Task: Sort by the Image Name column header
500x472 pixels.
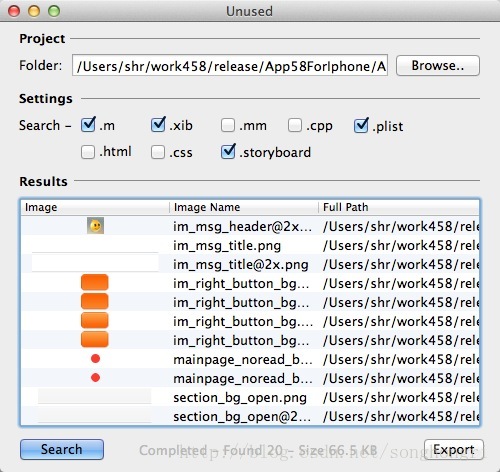Action: pyautogui.click(x=243, y=207)
